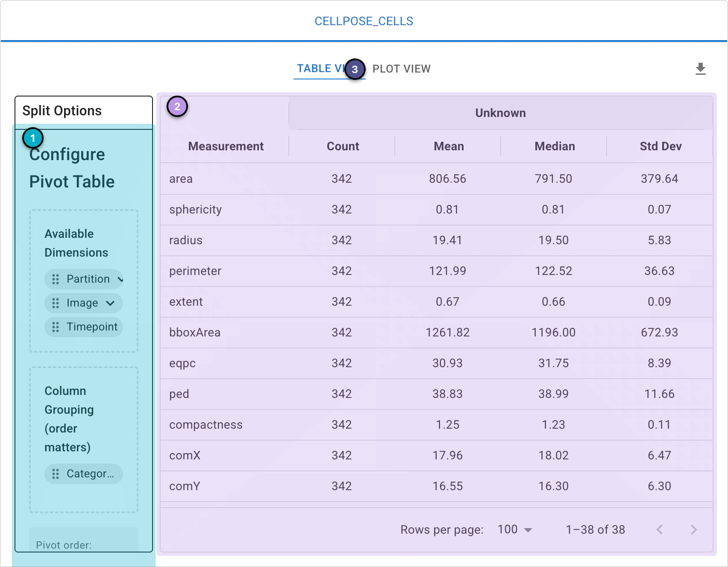Viewport: 728px width, 567px height.
Task: Select the bboxArea measurement row
Action: [x=437, y=333]
